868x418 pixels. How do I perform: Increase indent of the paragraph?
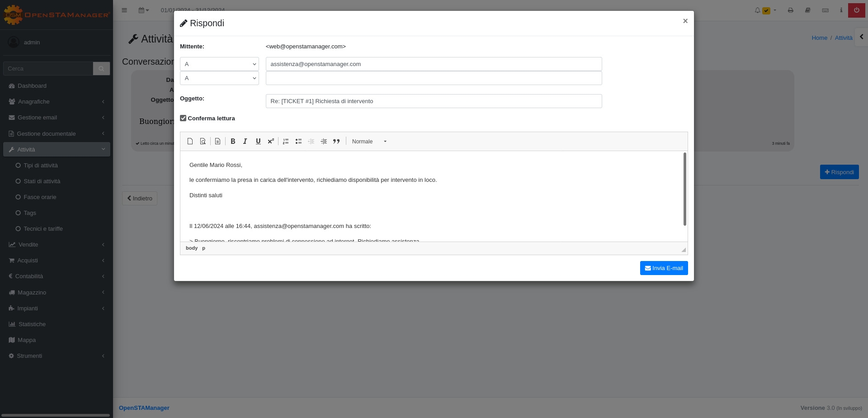(x=324, y=142)
